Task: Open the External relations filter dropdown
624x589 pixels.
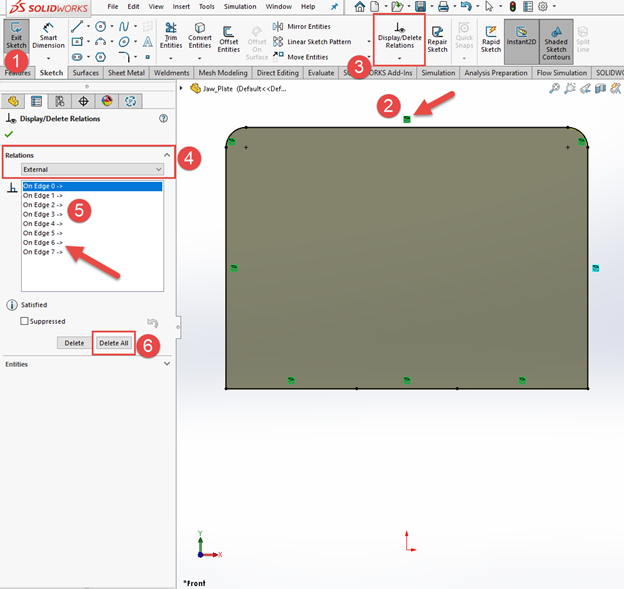Action: tap(92, 169)
